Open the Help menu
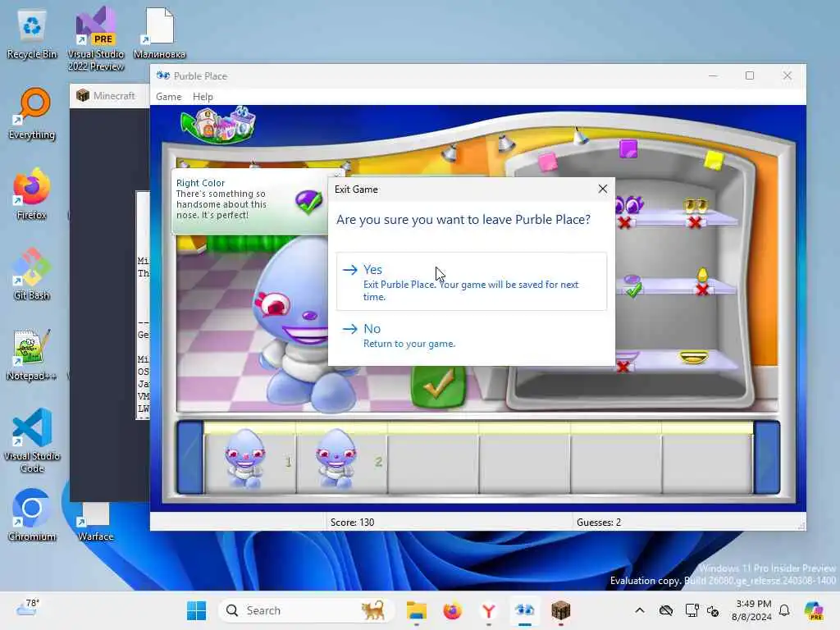The height and width of the screenshot is (630, 840). 203,97
